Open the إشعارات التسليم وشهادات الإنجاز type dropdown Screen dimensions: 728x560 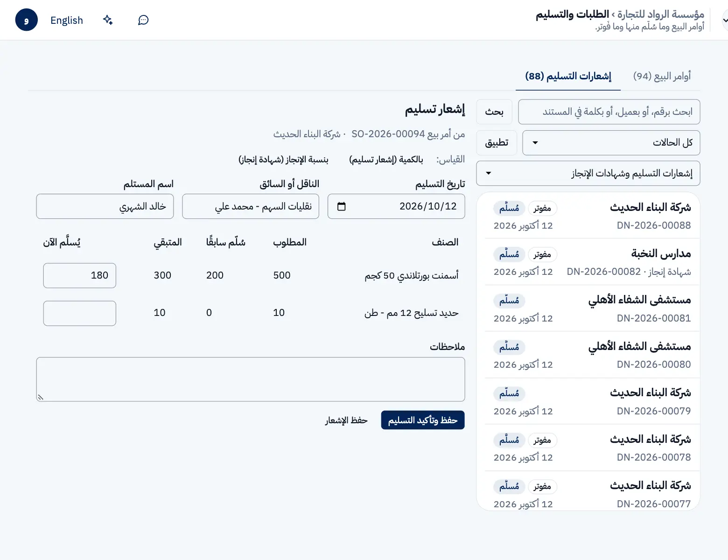588,173
